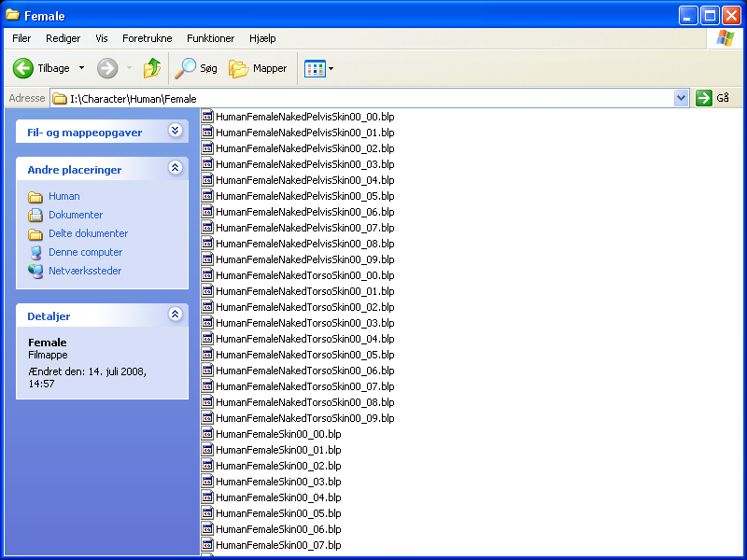747x560 pixels.
Task: Click the file icon of HumanFemaleSkin00_00.blp
Action: [207, 433]
